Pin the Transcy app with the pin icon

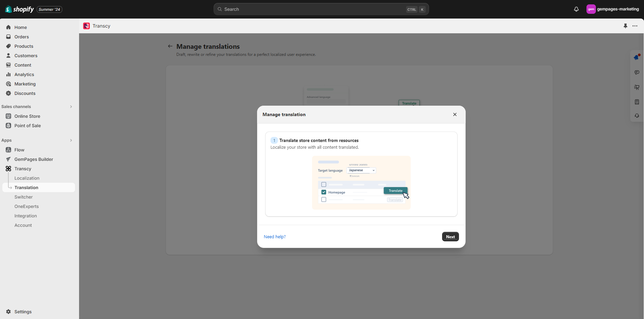625,26
